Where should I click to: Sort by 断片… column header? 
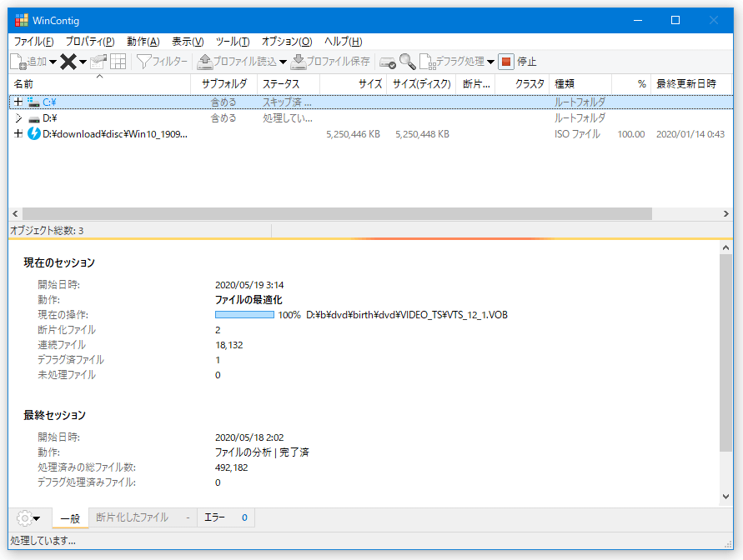tap(476, 84)
